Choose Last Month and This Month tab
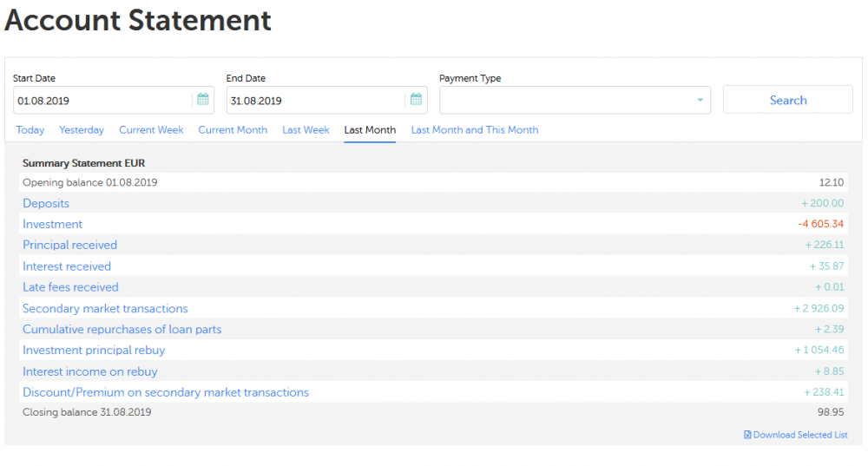The width and height of the screenshot is (868, 466). 474,130
